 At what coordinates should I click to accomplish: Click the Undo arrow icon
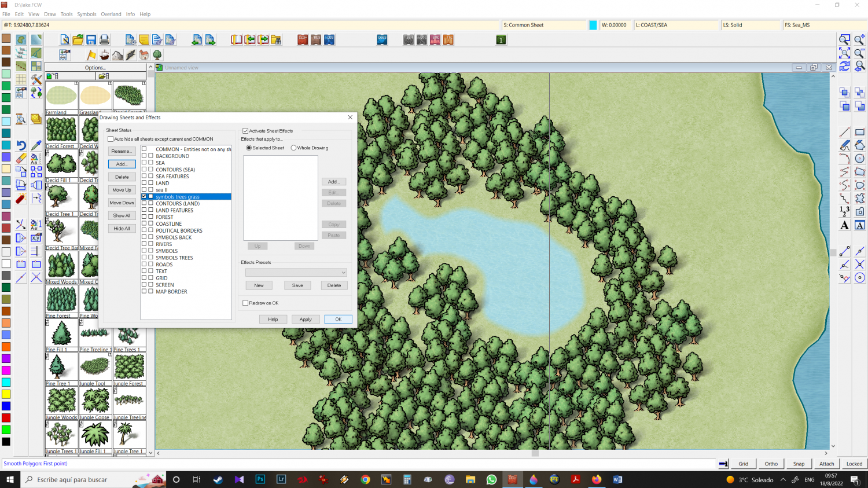[21, 145]
